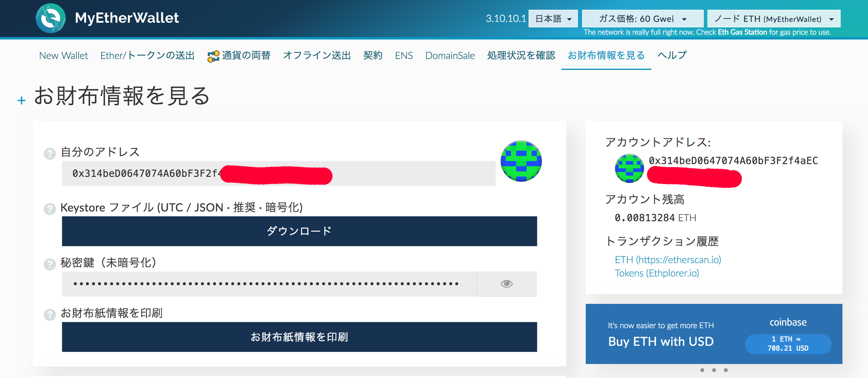Click the masked 秘密鍵 private key field

(269, 284)
